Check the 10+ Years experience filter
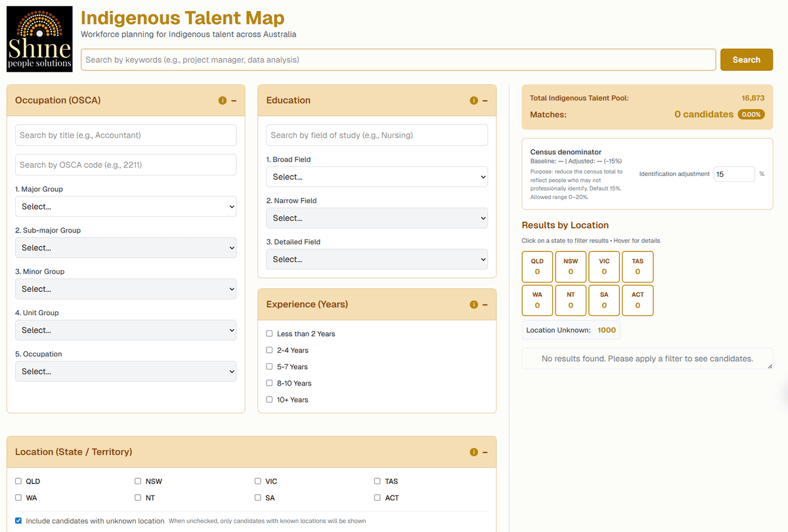This screenshot has width=788, height=532. pos(269,399)
